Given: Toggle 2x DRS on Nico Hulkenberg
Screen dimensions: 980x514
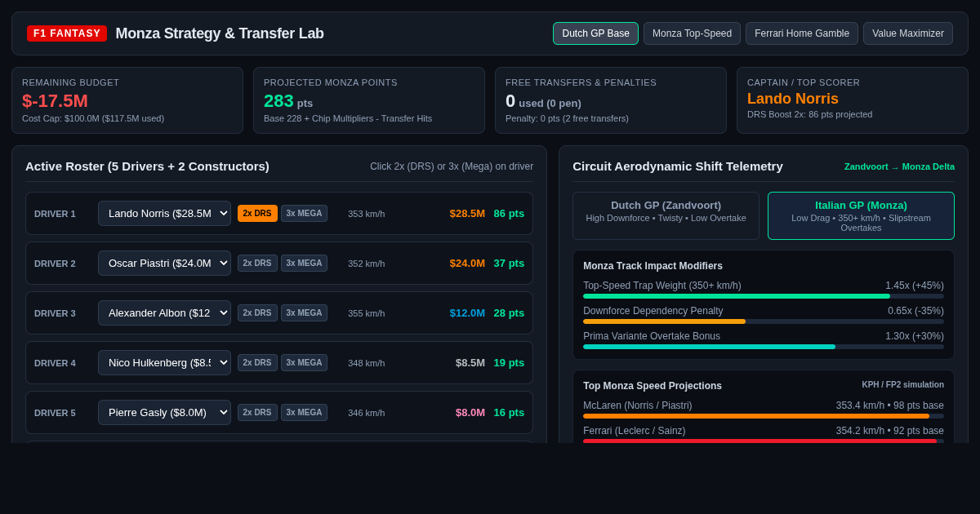Looking at the screenshot, I should (257, 362).
